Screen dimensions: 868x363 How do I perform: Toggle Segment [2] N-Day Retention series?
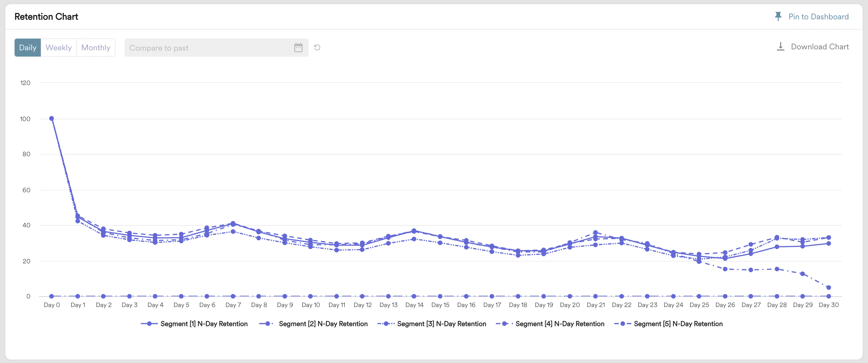click(323, 323)
